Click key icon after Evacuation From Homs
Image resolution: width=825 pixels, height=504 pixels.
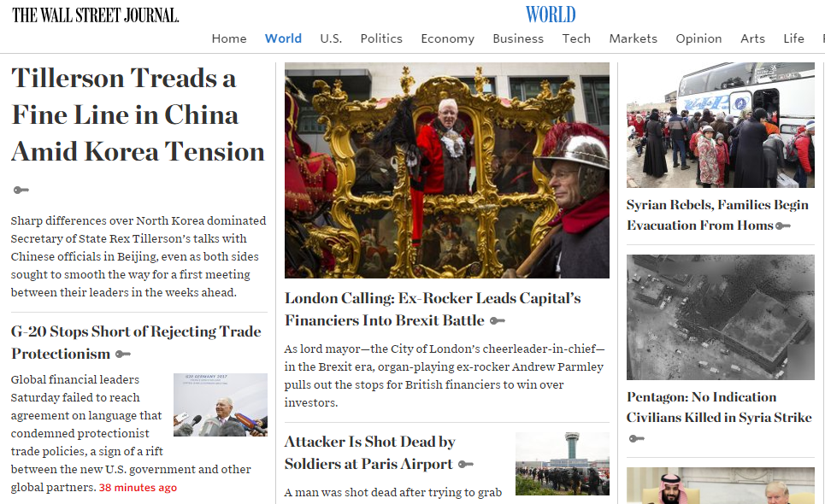(783, 226)
